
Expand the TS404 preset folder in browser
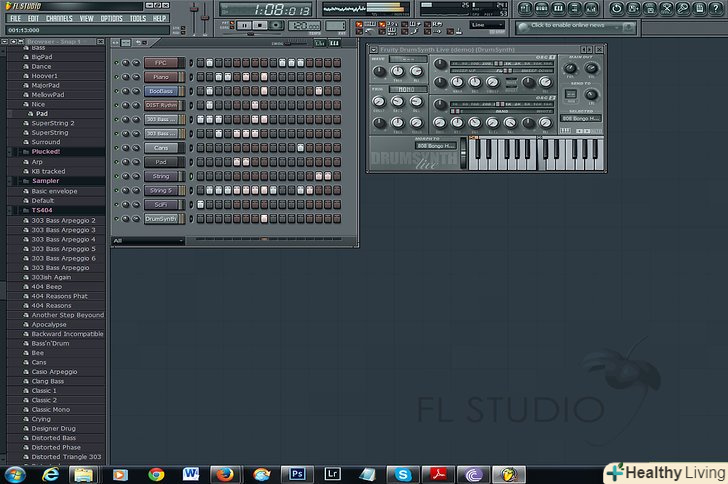pos(42,210)
